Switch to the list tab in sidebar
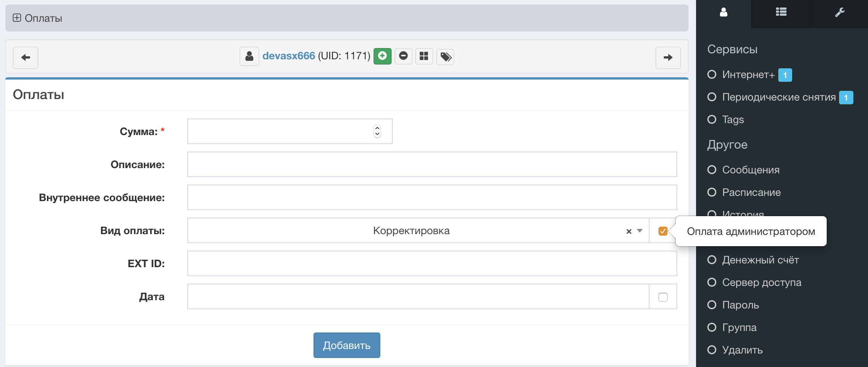Viewport: 868px width, 367px height. pyautogui.click(x=781, y=12)
